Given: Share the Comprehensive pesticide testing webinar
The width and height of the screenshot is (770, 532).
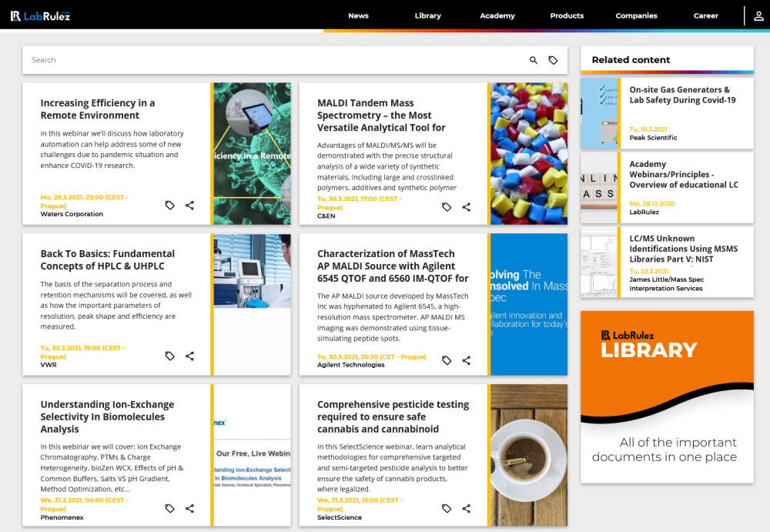Looking at the screenshot, I should point(466,508).
